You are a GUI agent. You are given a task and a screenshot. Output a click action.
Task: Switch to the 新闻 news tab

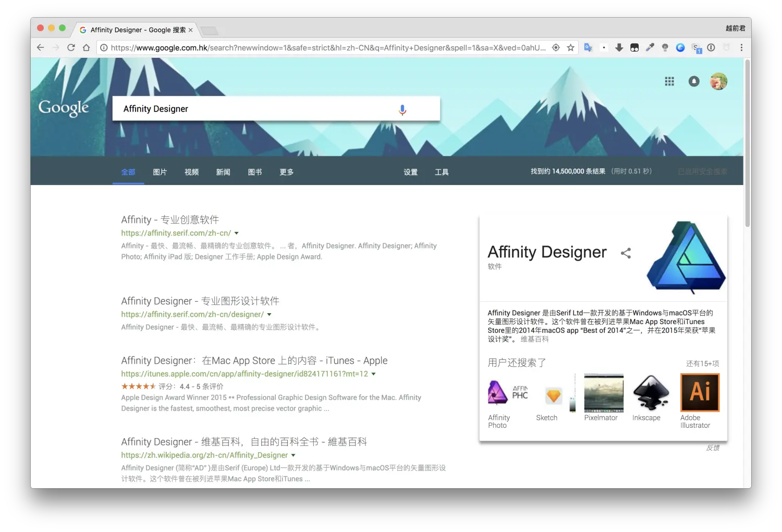(223, 172)
